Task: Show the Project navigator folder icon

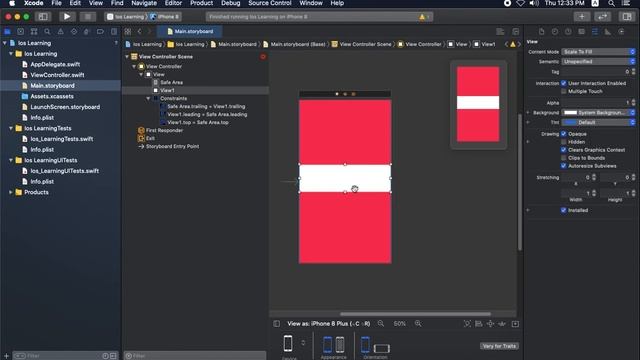Action: click(x=7, y=31)
